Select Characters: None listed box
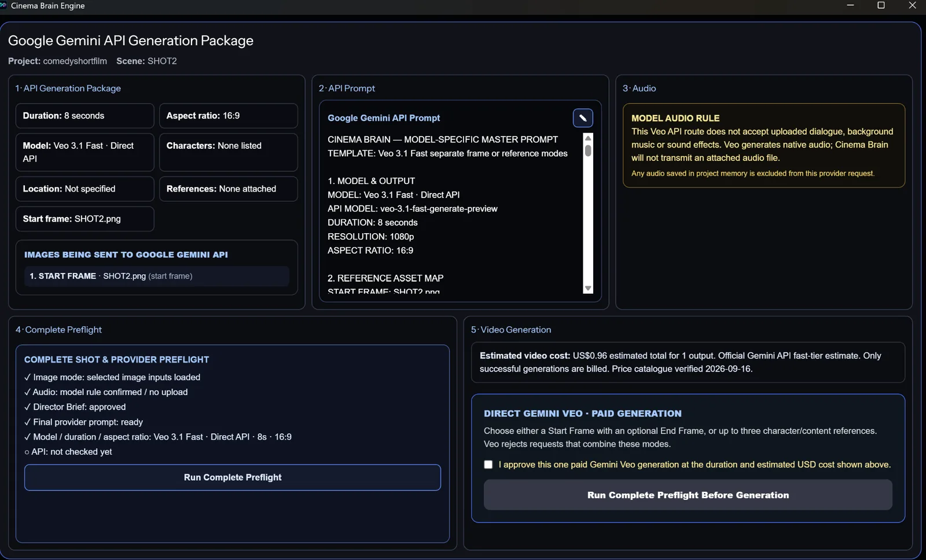Image resolution: width=926 pixels, height=560 pixels. pyautogui.click(x=229, y=152)
